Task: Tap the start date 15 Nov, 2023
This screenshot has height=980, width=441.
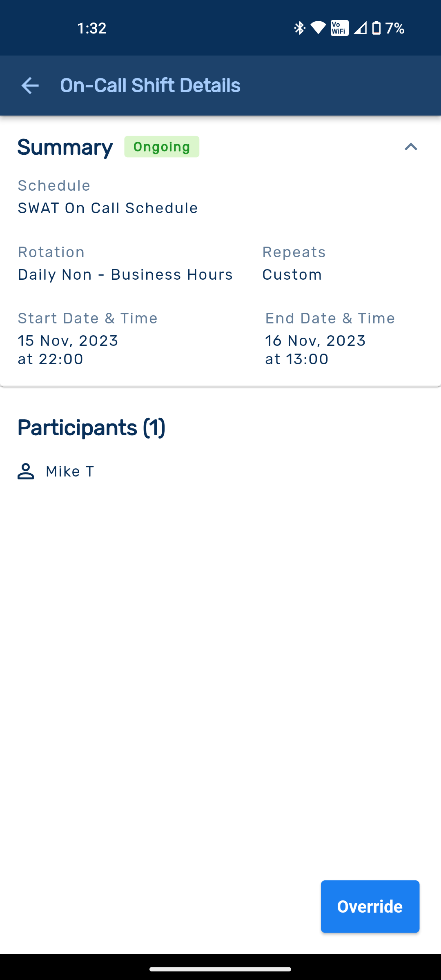Action: coord(68,341)
